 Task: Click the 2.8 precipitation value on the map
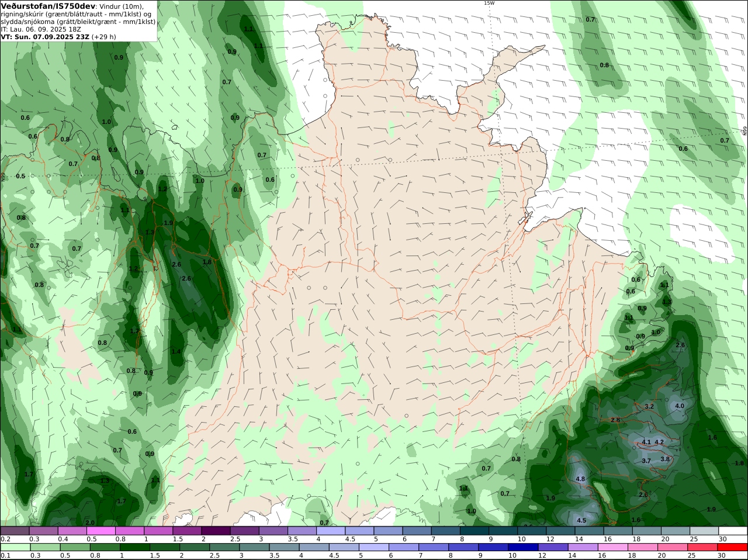pyautogui.click(x=615, y=420)
